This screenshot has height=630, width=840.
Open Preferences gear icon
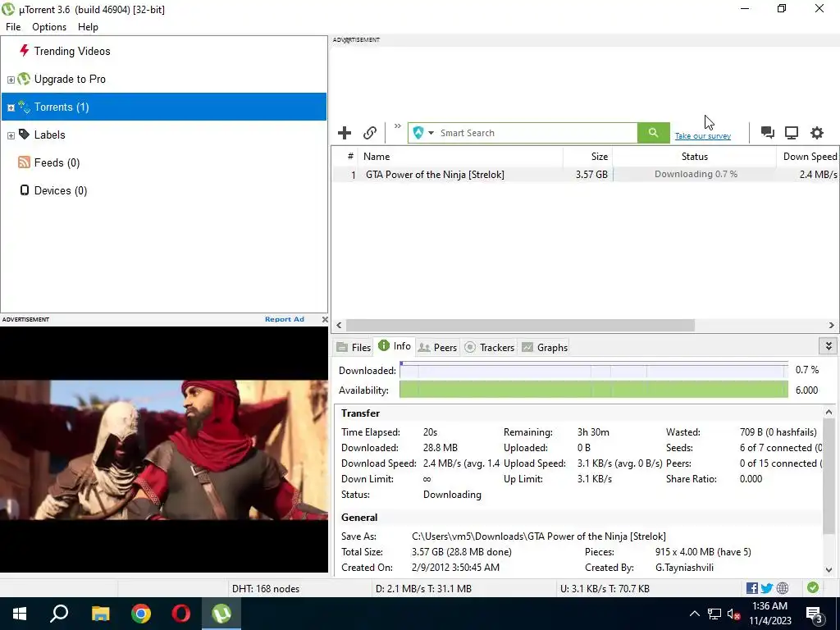click(x=816, y=133)
